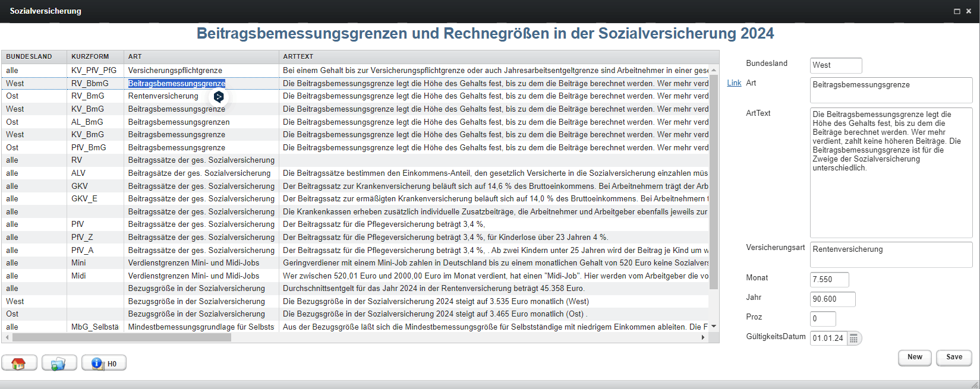
Task: Close the Sozialversicherung window
Action: (969, 11)
